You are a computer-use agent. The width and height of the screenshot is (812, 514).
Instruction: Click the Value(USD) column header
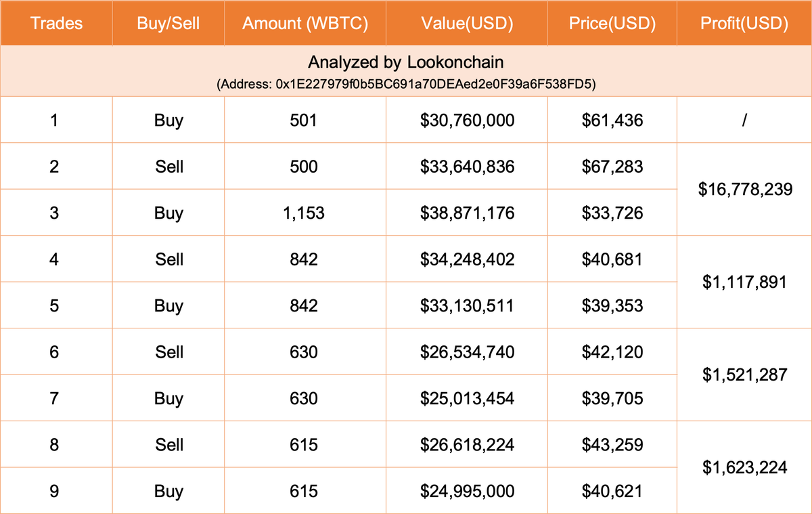point(467,24)
